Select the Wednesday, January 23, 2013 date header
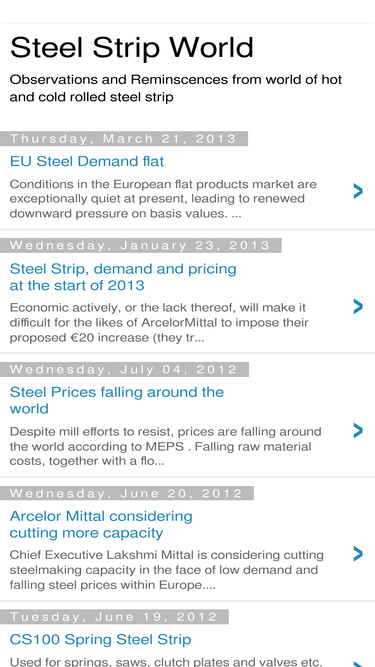Image resolution: width=375 pixels, height=667 pixels. click(x=141, y=245)
